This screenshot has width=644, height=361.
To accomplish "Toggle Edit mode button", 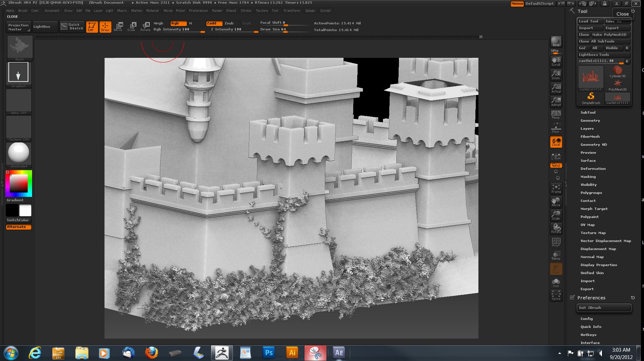I will pyautogui.click(x=92, y=27).
